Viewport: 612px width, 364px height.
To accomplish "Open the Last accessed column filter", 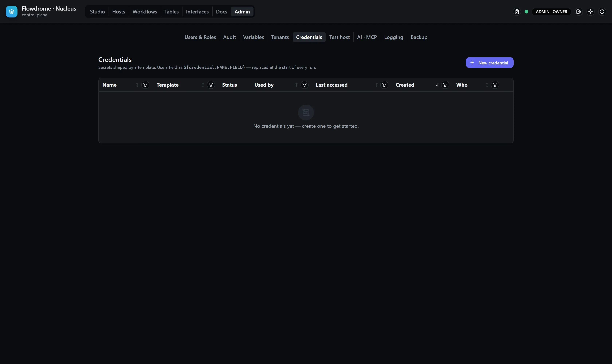I will 384,85.
